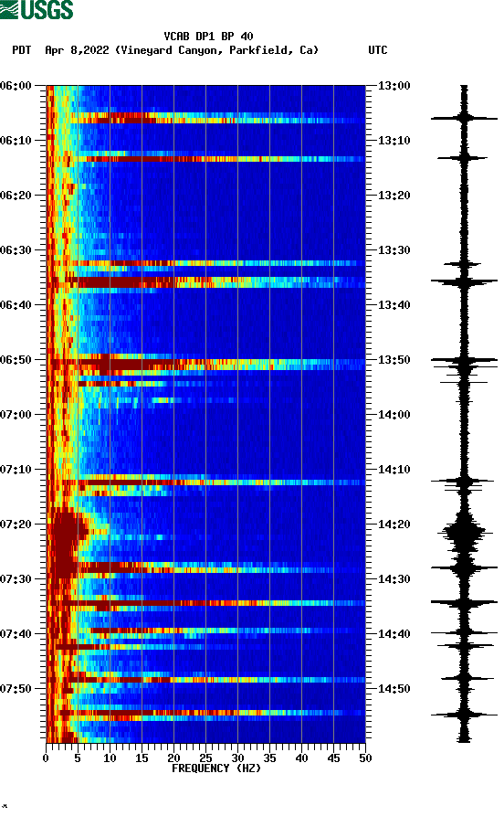Click the large low-frequency red burst near 07:20
The width and height of the screenshot is (504, 816).
[66, 541]
